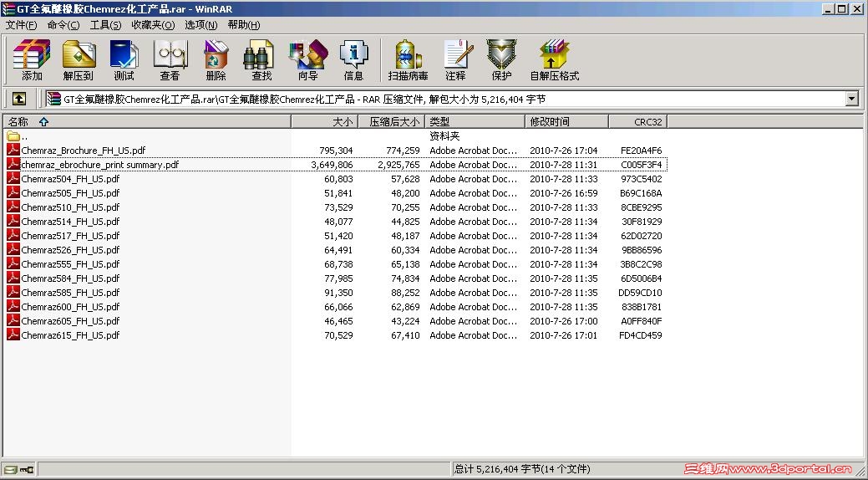868x480 pixels.
Task: Select file Chemraz505_FH_US.pdf
Action: point(70,193)
